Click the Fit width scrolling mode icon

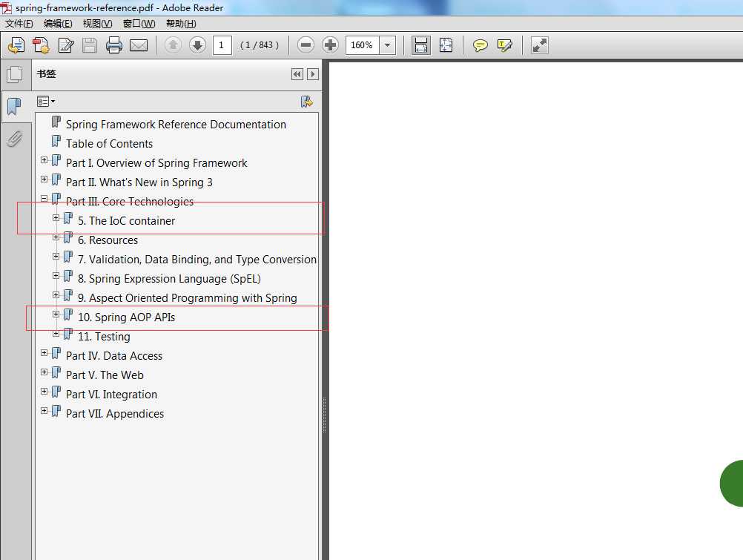420,45
